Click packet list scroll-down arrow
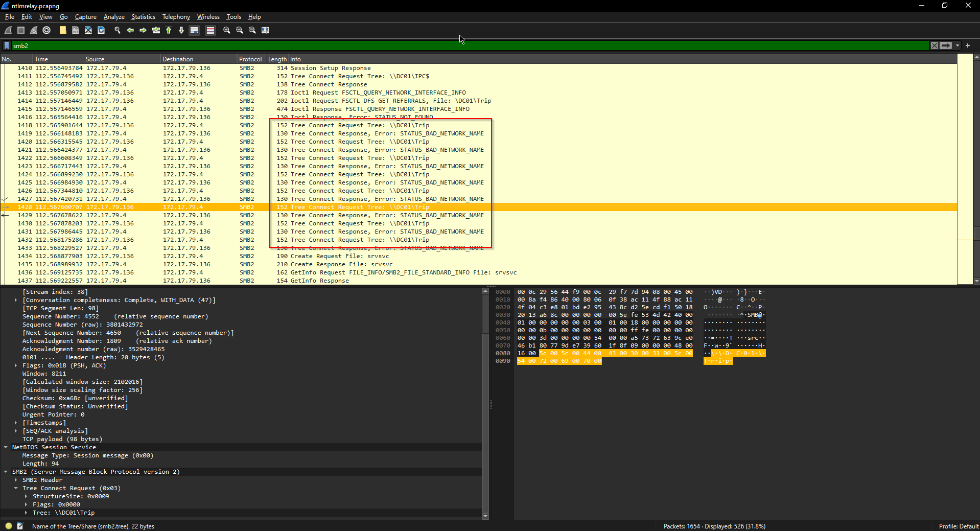The image size is (980, 531). [976, 281]
